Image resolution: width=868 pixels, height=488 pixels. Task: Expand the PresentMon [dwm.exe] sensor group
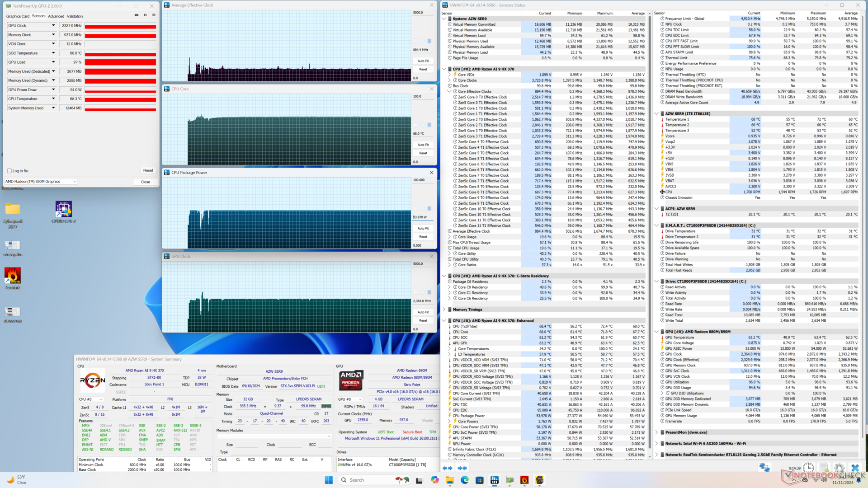click(x=656, y=432)
